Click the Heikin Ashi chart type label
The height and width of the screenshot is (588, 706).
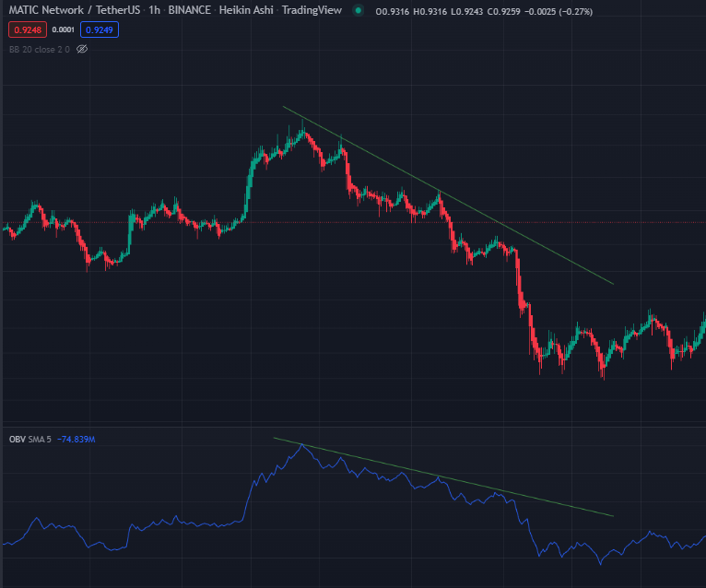246,10
